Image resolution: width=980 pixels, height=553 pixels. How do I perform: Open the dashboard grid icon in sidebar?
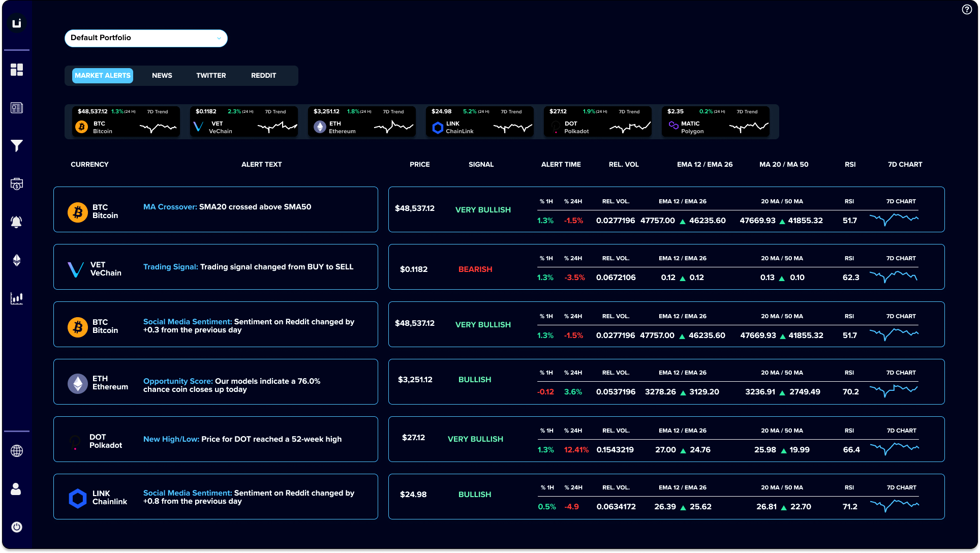click(x=17, y=70)
